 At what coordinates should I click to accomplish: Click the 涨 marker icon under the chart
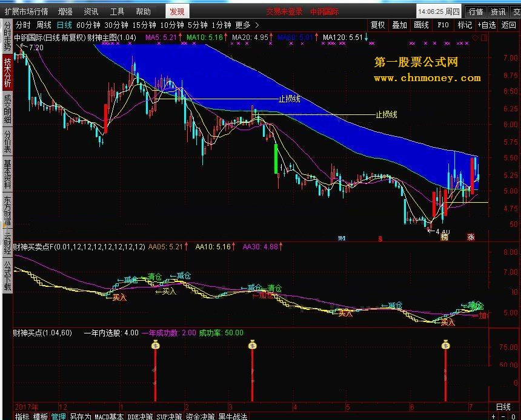click(471, 237)
